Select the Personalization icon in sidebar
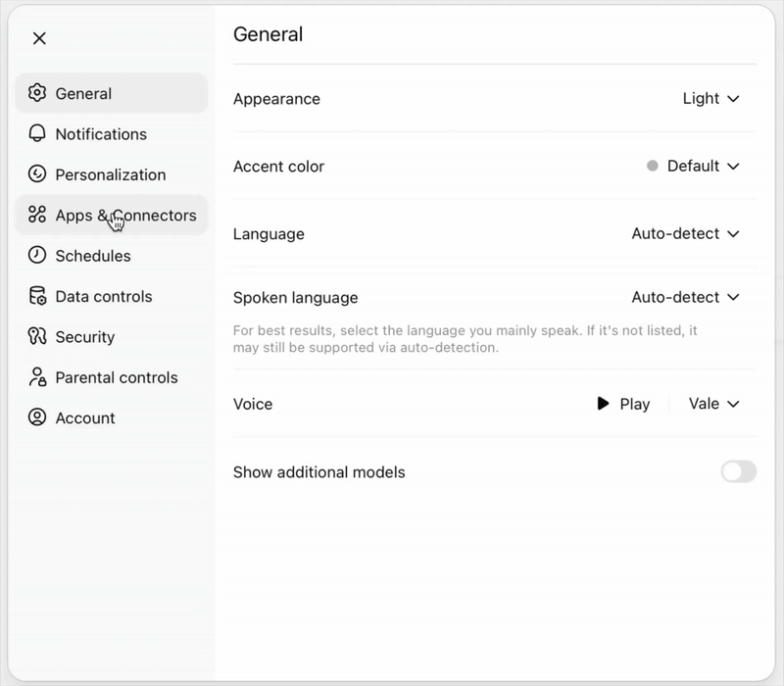This screenshot has width=784, height=686. click(x=36, y=174)
